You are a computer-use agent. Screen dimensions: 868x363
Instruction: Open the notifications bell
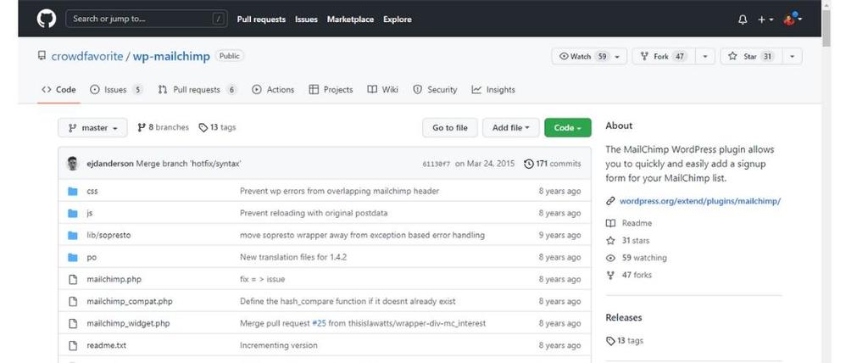pos(743,20)
